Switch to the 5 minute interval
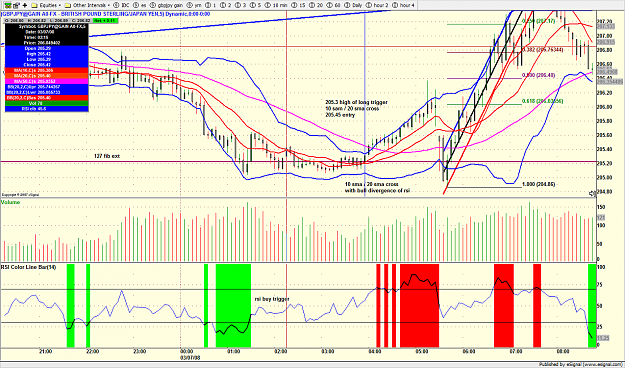Image resolution: width=625 pixels, height=368 pixels. (x=256, y=5)
